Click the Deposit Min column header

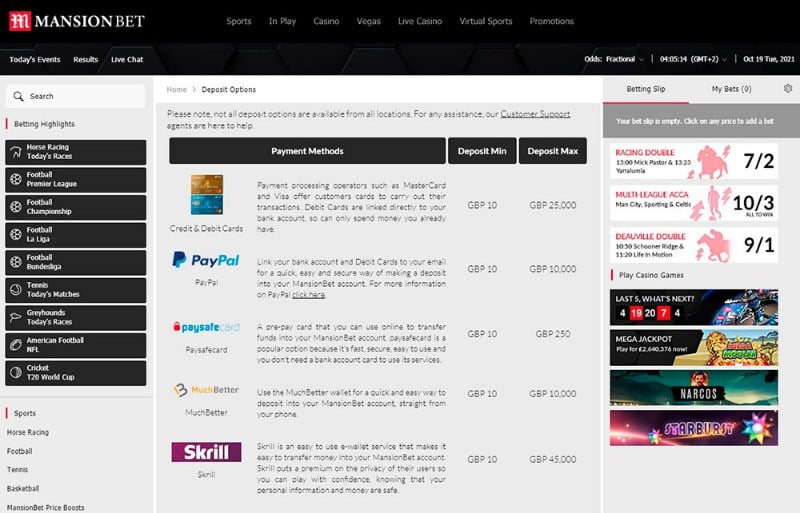pos(482,151)
